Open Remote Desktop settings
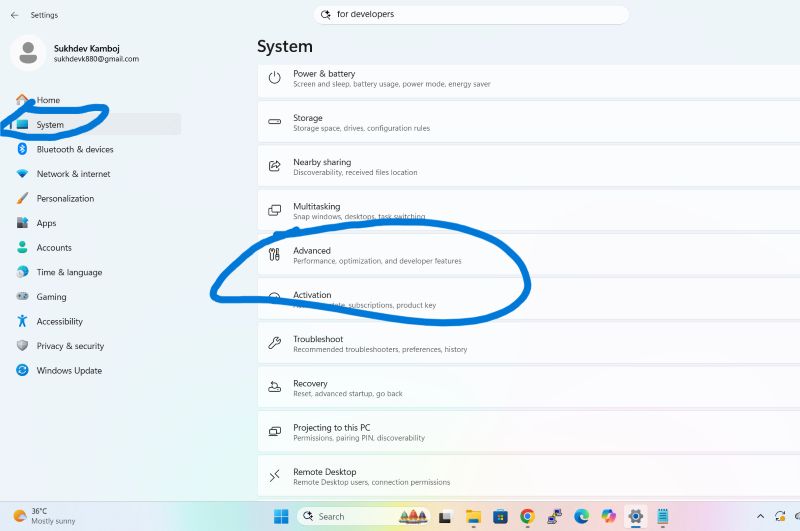 pyautogui.click(x=529, y=476)
